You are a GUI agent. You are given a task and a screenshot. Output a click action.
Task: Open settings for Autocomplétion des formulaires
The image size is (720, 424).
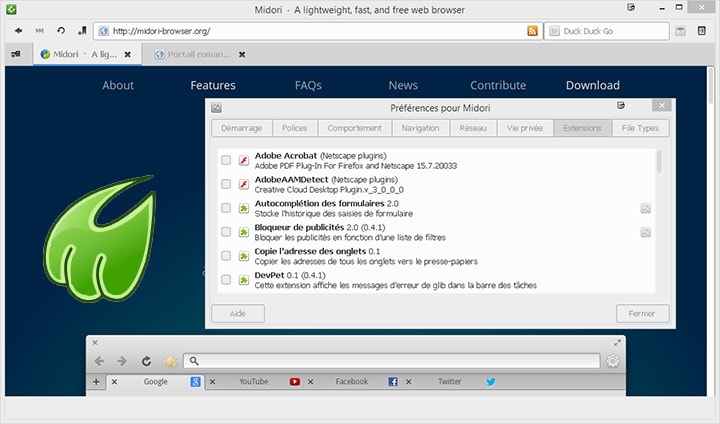[x=646, y=209]
